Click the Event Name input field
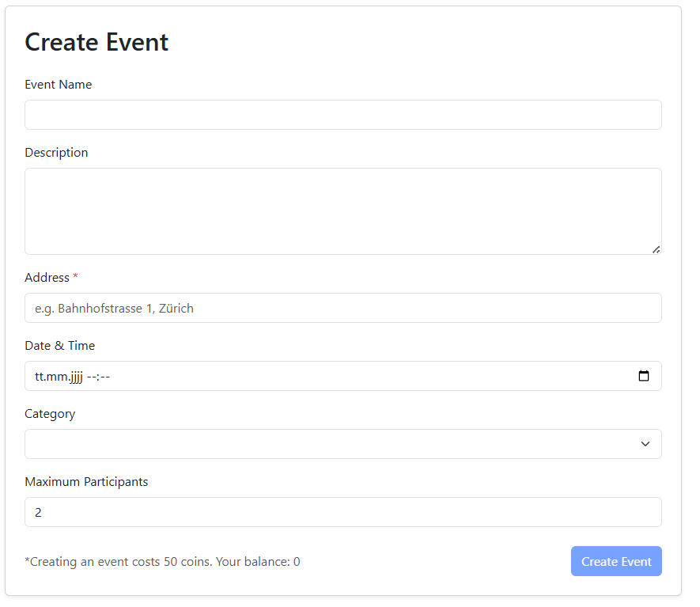Image resolution: width=700 pixels, height=607 pixels. [342, 115]
